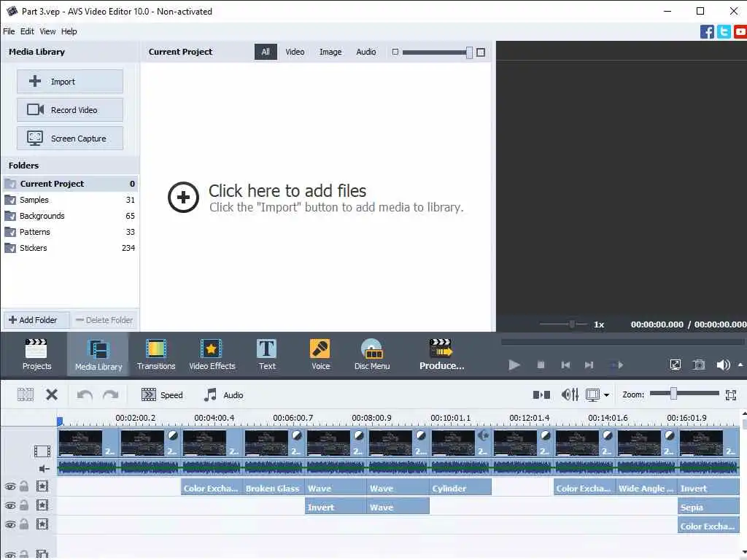Go to the previous frame
Viewport: 747px width, 560px height.
[565, 365]
